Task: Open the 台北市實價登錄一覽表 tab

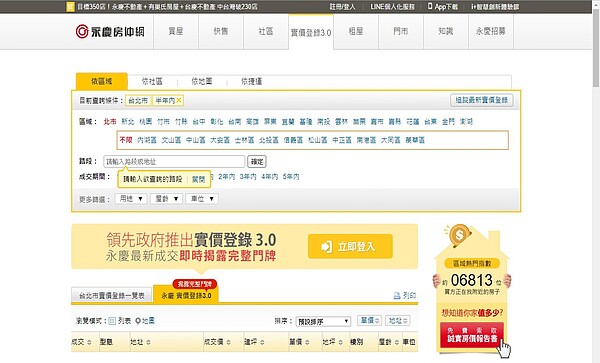Action: pos(112,295)
